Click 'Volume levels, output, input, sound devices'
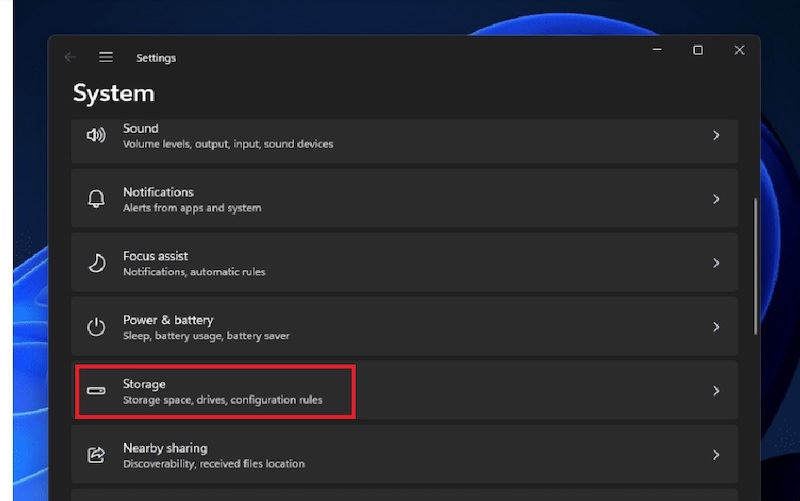This screenshot has width=800, height=501. click(x=228, y=144)
